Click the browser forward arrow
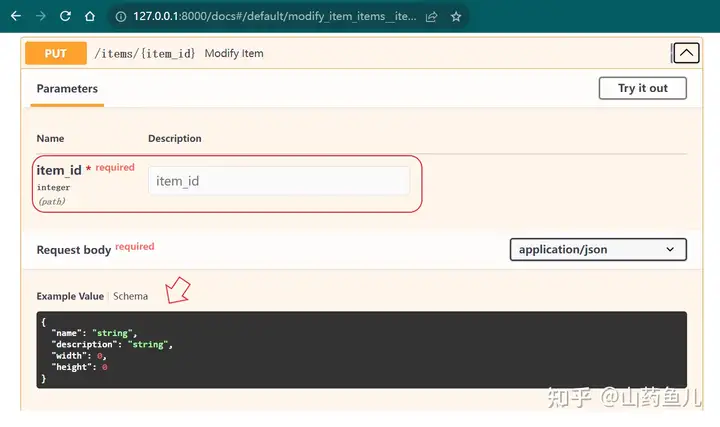The image size is (720, 427). 40,16
